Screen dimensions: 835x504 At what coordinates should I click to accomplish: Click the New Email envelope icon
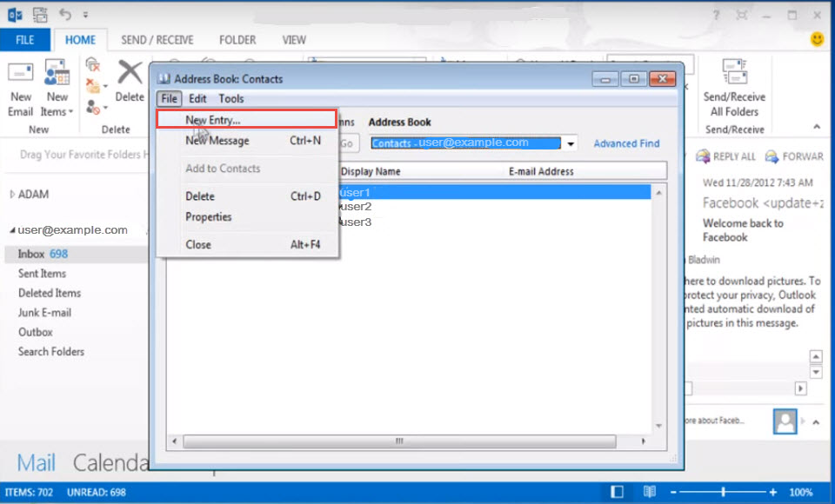pyautogui.click(x=21, y=73)
